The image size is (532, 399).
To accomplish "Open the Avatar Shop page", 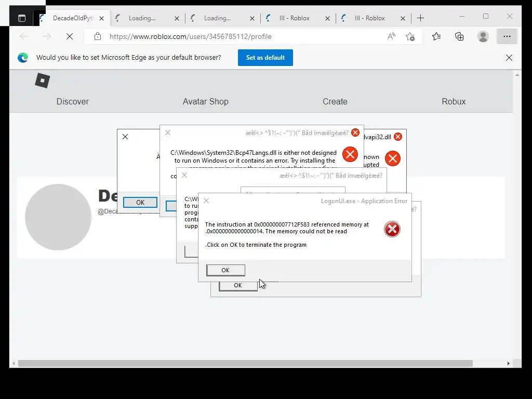I will pos(206,101).
